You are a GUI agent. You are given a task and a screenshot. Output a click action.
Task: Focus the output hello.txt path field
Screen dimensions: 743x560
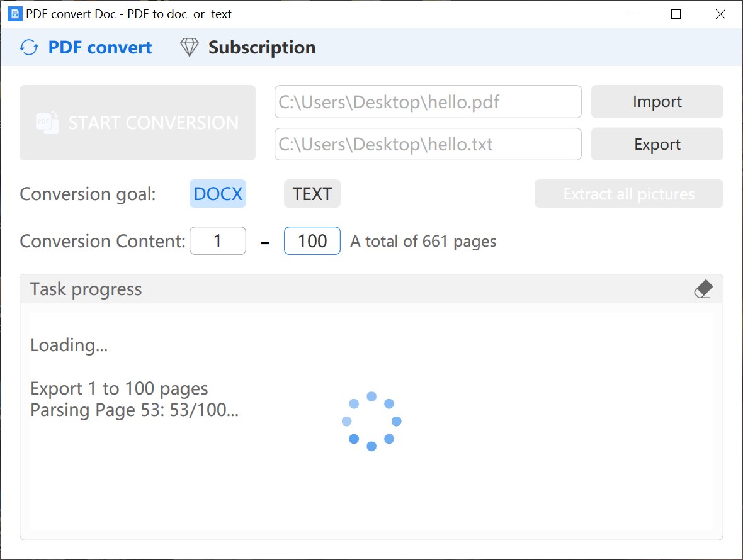pyautogui.click(x=428, y=145)
